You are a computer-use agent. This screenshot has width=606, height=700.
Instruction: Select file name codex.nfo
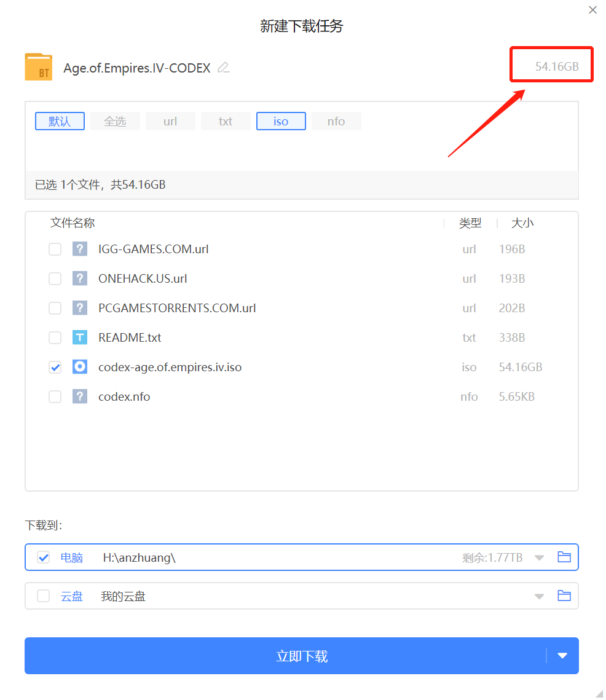[124, 396]
